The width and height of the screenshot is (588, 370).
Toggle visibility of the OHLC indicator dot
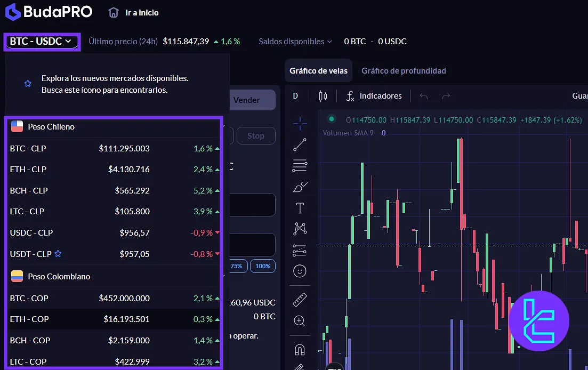pyautogui.click(x=332, y=119)
